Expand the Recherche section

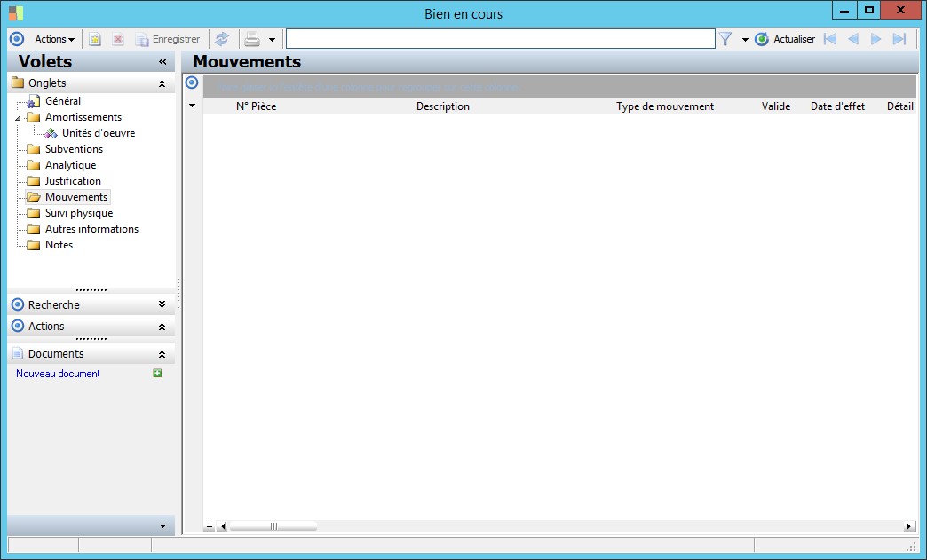point(162,304)
